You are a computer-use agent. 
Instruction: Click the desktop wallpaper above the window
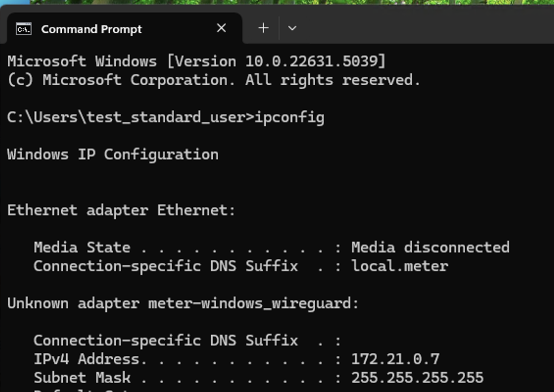(x=283, y=2)
